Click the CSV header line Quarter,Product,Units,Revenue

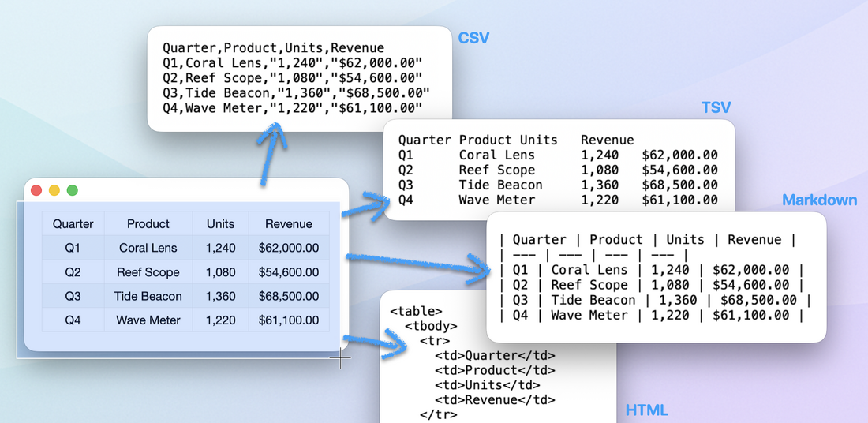pyautogui.click(x=273, y=48)
